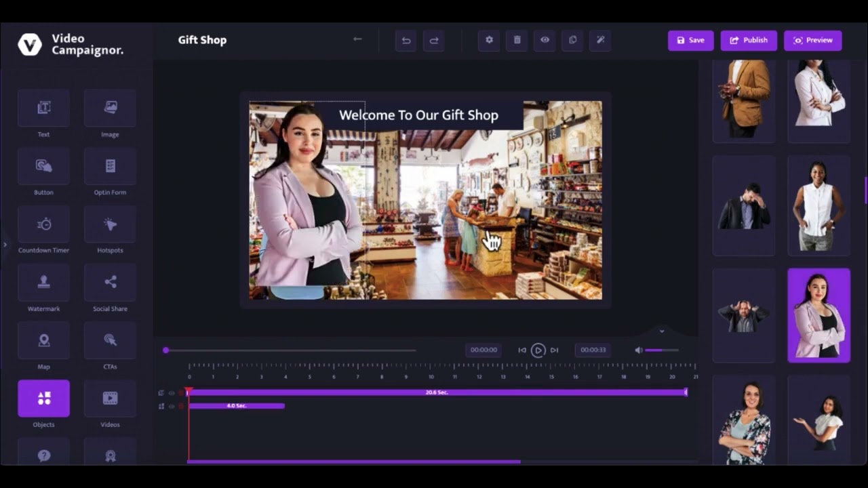Open the Image element tool
868x488 pixels.
tap(110, 108)
